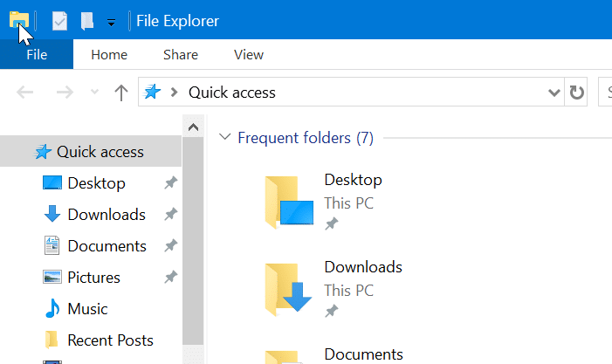Switch to the Share ribbon tab
The image size is (612, 364).
click(x=181, y=55)
